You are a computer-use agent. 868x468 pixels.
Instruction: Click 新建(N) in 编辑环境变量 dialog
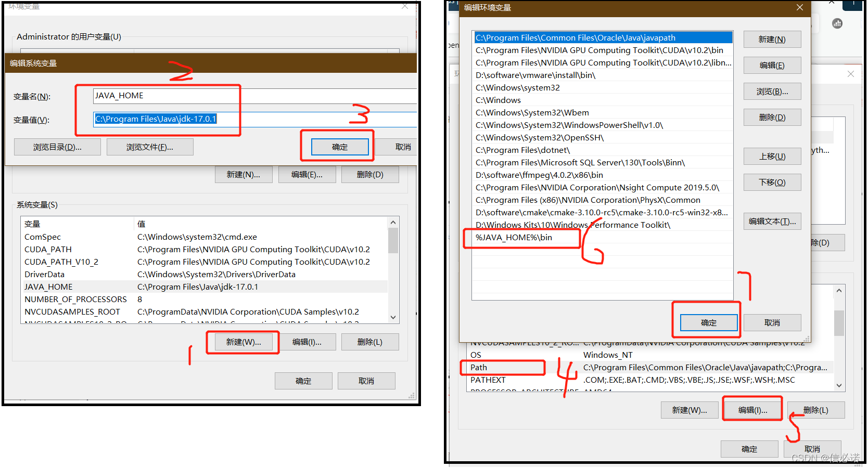click(772, 40)
